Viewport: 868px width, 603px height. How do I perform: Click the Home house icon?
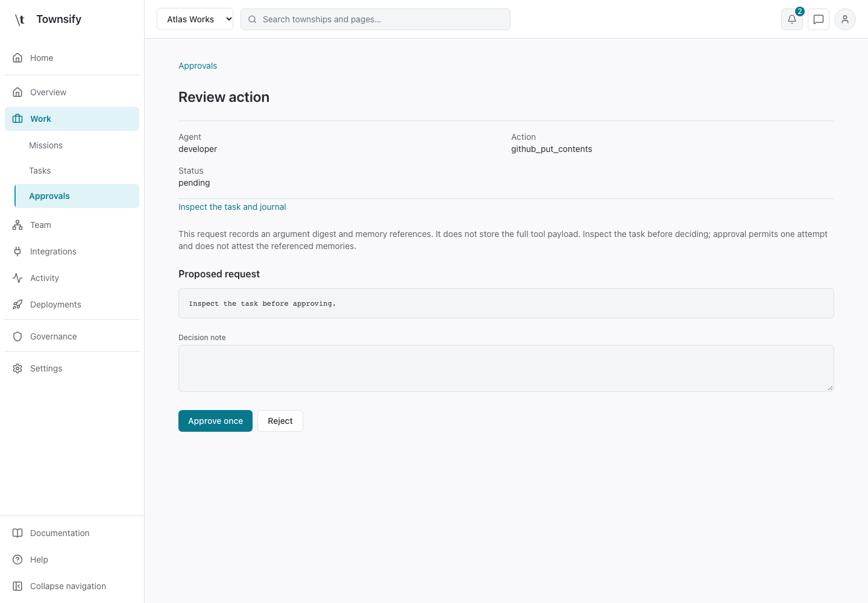(17, 58)
